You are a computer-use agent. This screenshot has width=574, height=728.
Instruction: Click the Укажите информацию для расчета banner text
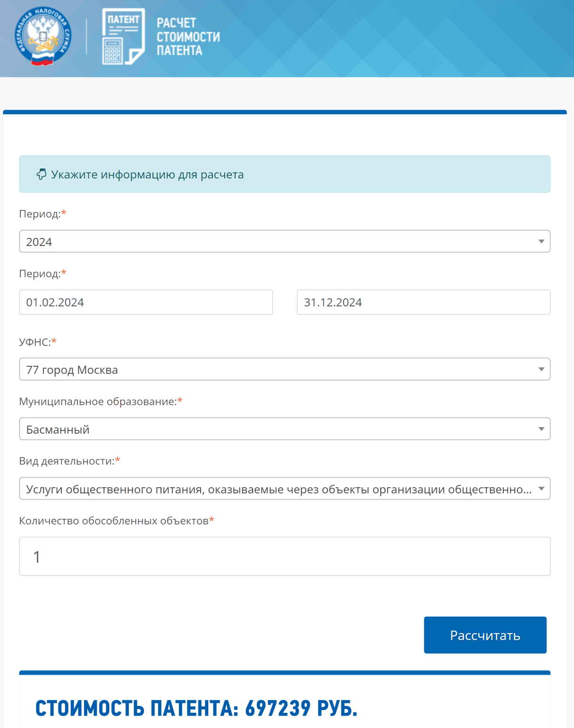click(147, 175)
